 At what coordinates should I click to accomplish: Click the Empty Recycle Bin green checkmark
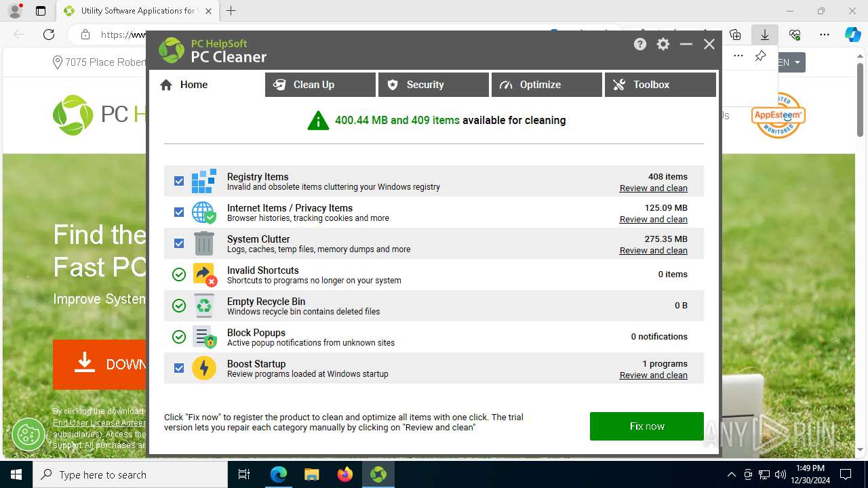(179, 306)
